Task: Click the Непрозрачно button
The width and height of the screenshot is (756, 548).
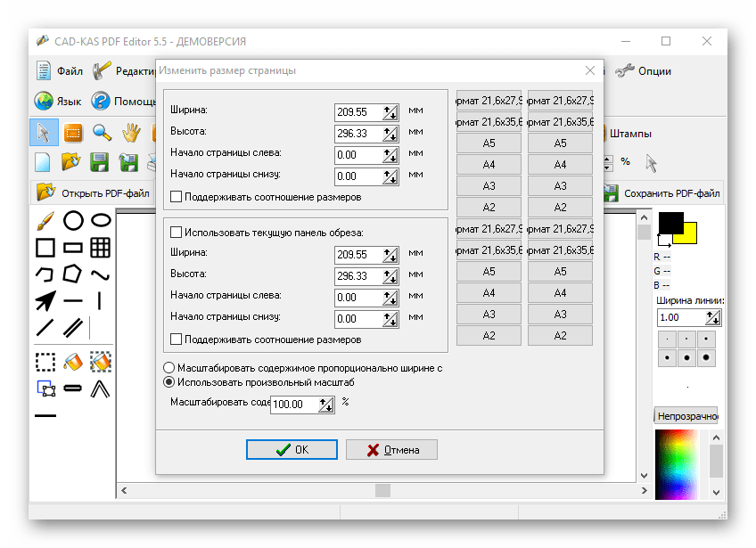Action: tap(686, 416)
